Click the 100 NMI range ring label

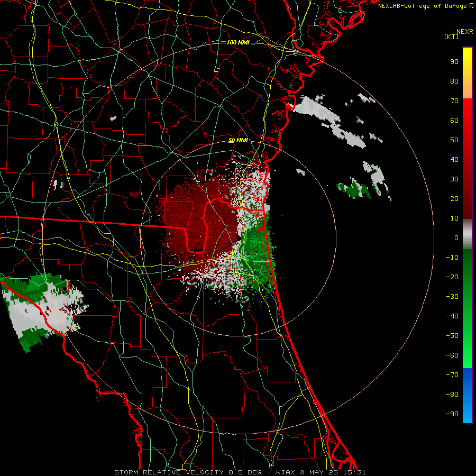[238, 42]
